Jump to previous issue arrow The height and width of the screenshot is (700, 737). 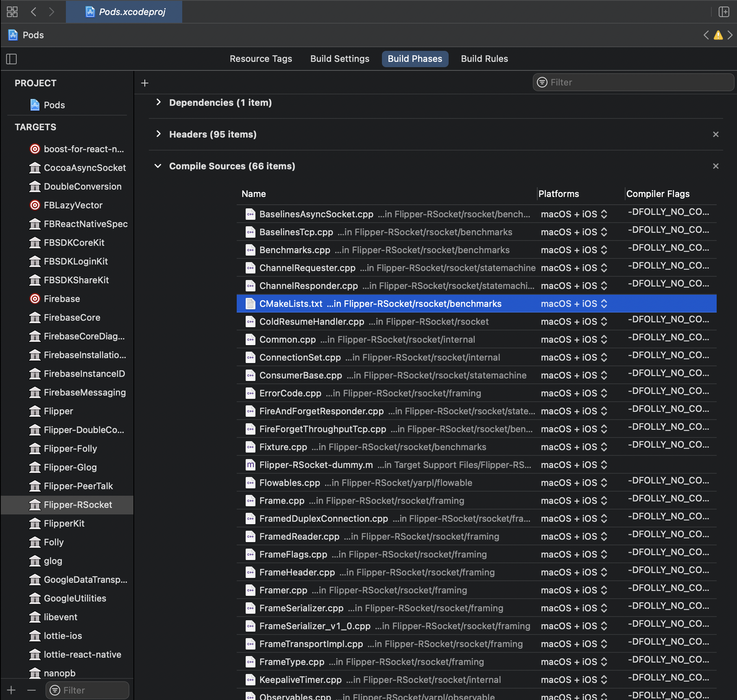(706, 35)
